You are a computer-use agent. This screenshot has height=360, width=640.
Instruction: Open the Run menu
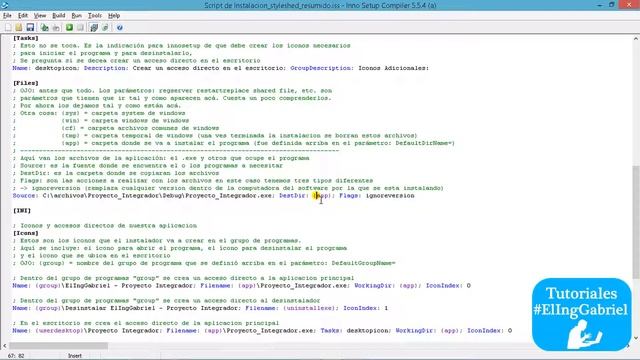[76, 16]
